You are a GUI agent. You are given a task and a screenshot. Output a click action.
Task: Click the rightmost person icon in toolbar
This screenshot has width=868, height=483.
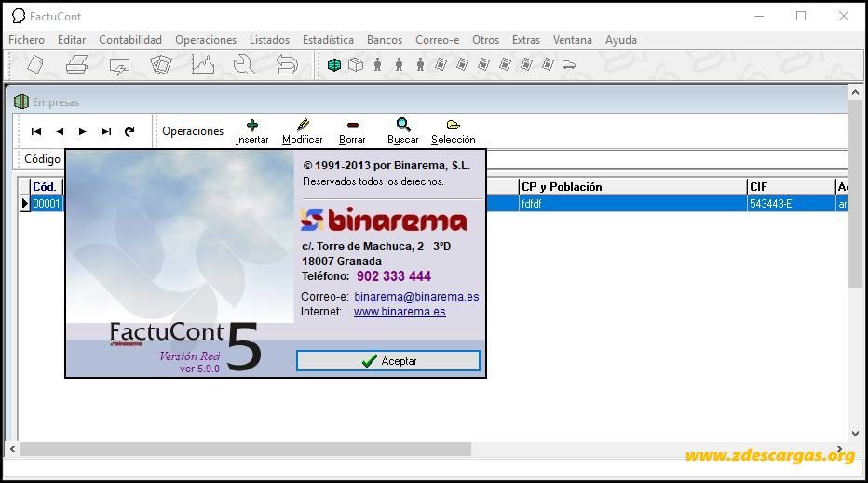point(420,65)
